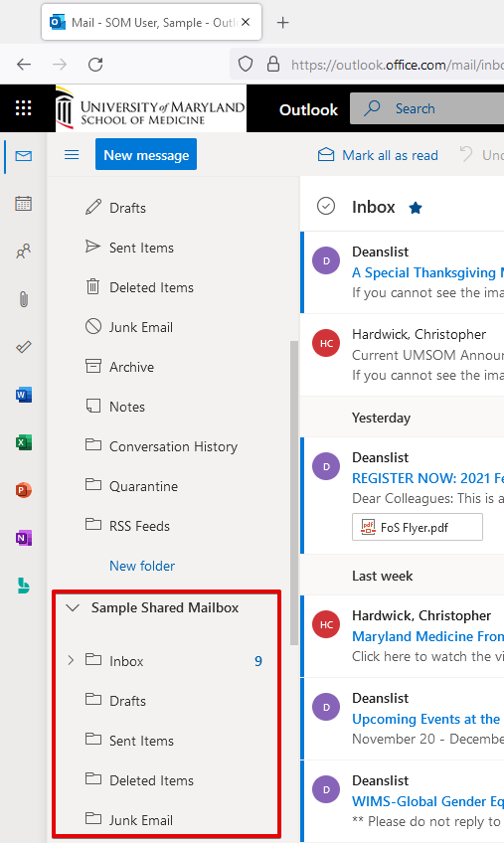504x843 pixels.
Task: Collapse Sample Shared Mailbox
Action: (73, 607)
